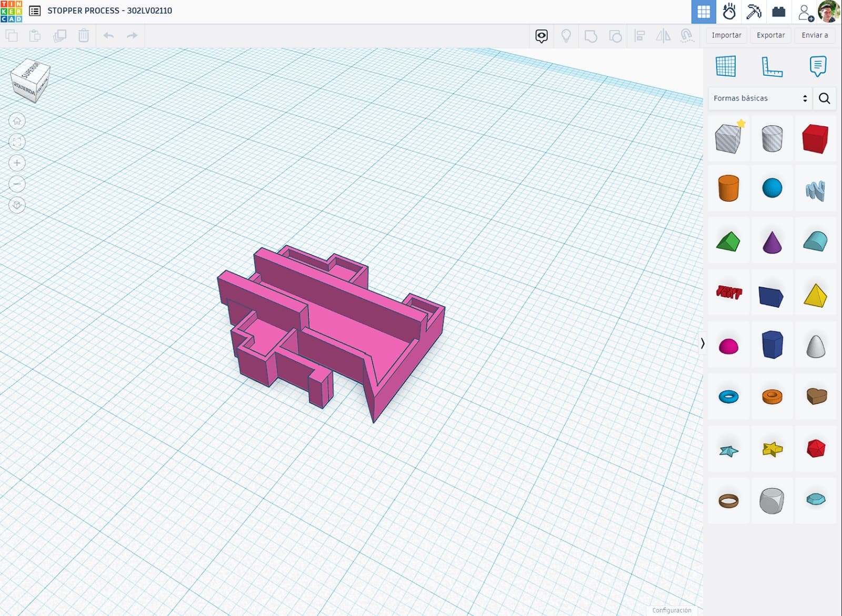The image size is (842, 616).
Task: Switch to the 3D design grid tab
Action: pyautogui.click(x=704, y=11)
